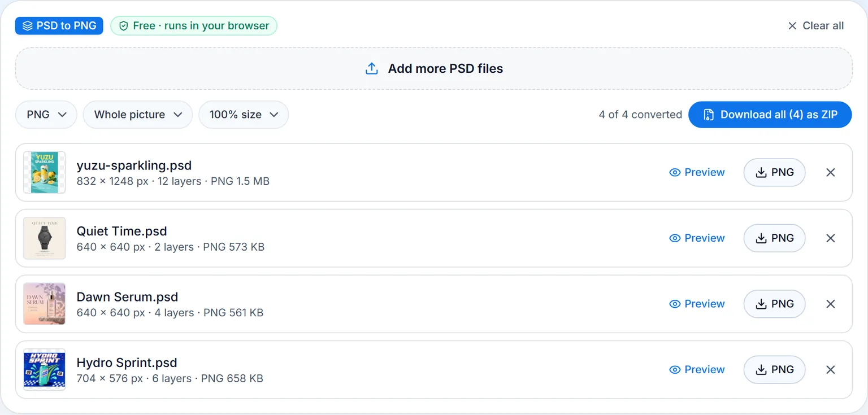Download Dawn Serum.psd as PNG

coord(774,304)
